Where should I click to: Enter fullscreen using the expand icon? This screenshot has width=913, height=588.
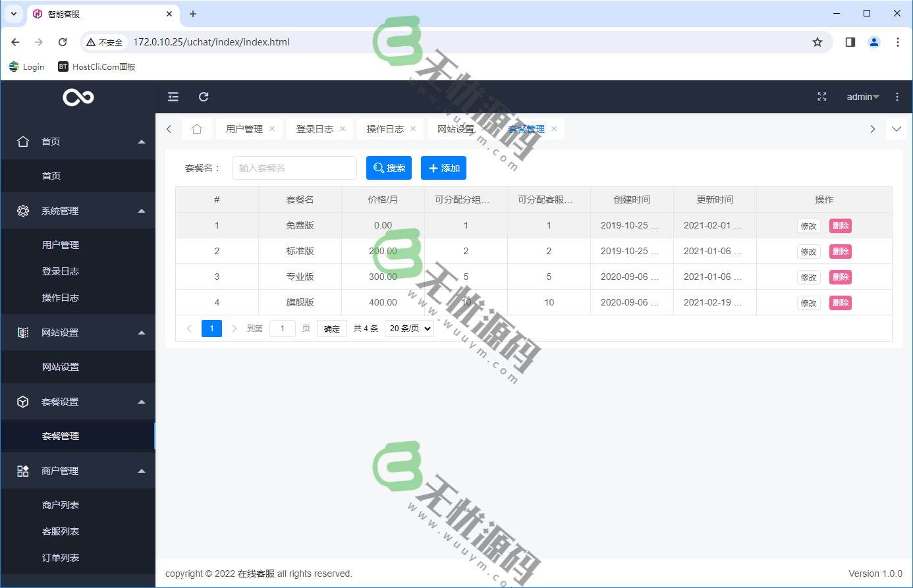tap(822, 96)
